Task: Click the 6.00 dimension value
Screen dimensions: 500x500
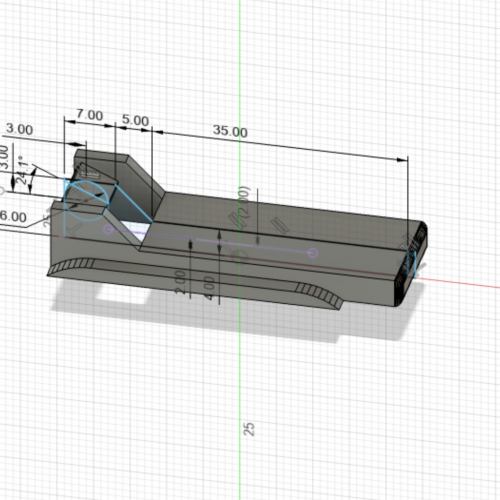Action: [x=13, y=217]
